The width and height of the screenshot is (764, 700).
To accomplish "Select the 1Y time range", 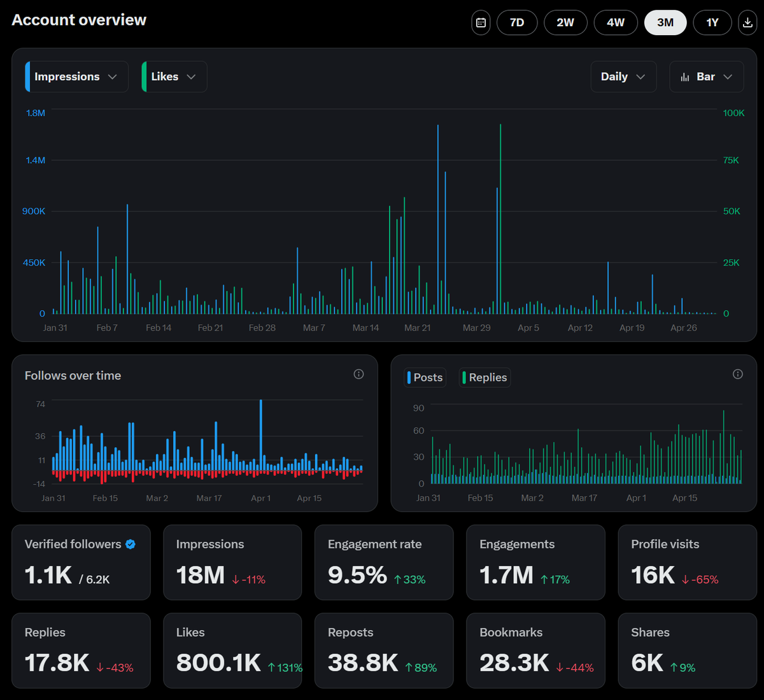I will pos(712,23).
